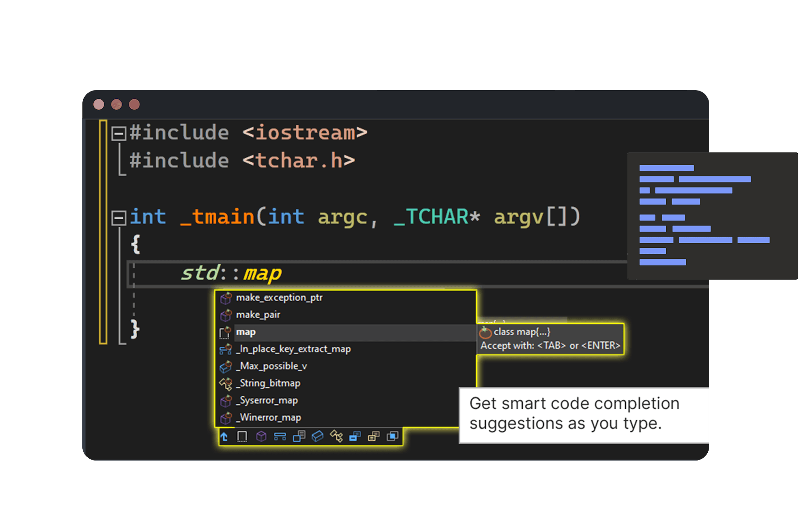Accept the map completion suggestion
Image resolution: width=812 pixels, height=520 pixels.
pos(246,332)
